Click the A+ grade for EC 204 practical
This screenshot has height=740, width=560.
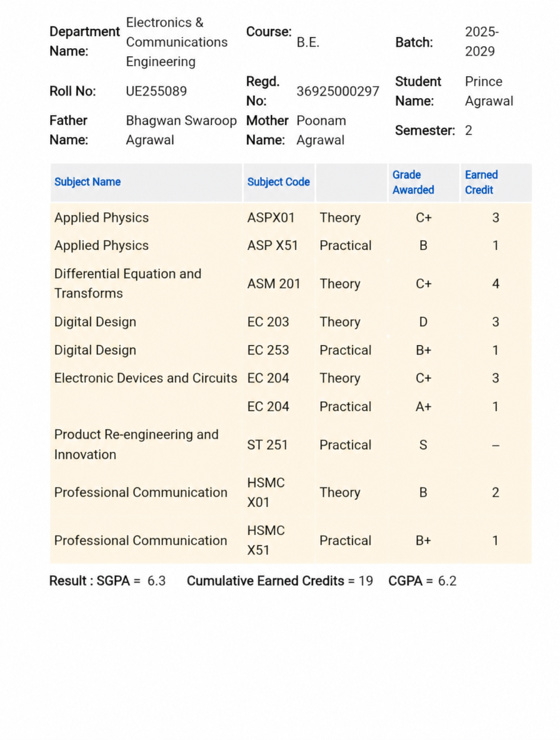pyautogui.click(x=423, y=406)
